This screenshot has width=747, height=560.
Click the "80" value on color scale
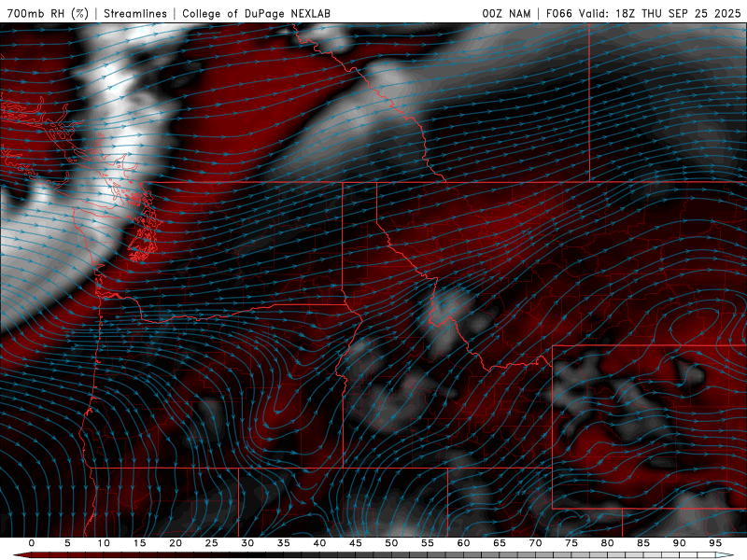click(608, 543)
